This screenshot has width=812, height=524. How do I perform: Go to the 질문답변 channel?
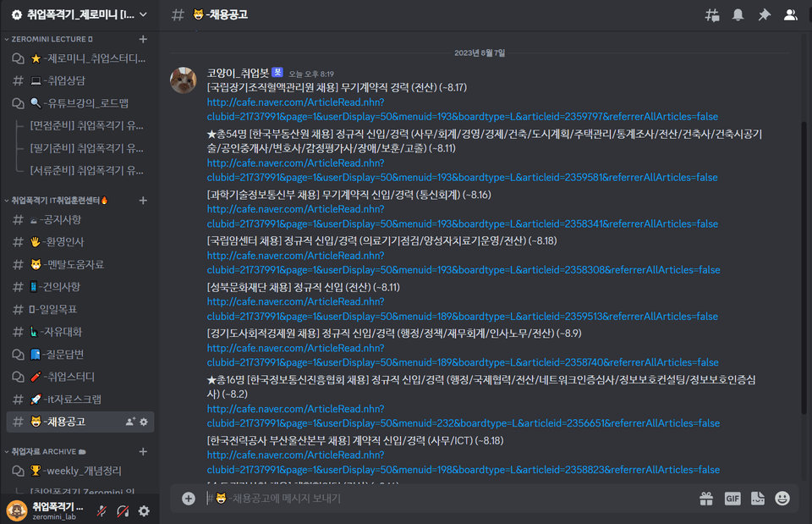[80, 355]
